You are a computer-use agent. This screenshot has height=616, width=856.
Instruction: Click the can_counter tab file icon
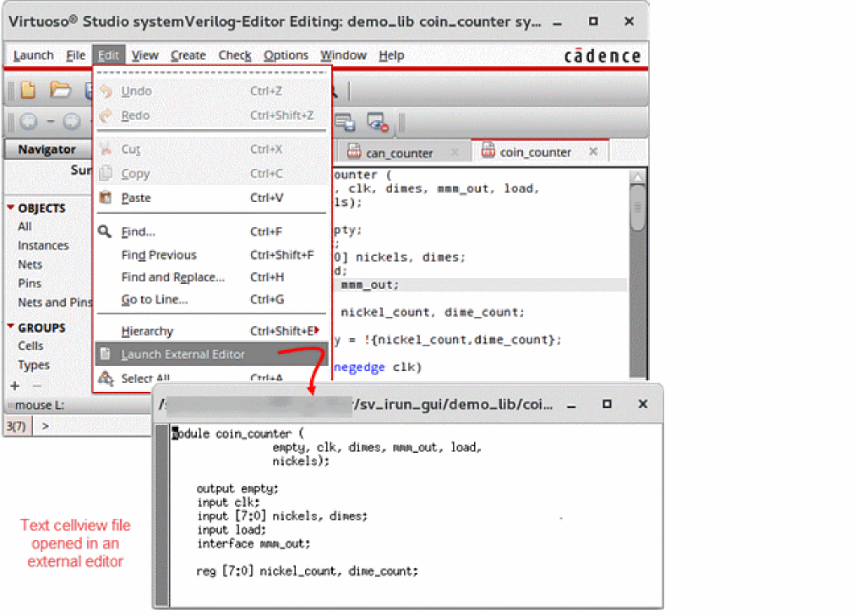point(354,150)
